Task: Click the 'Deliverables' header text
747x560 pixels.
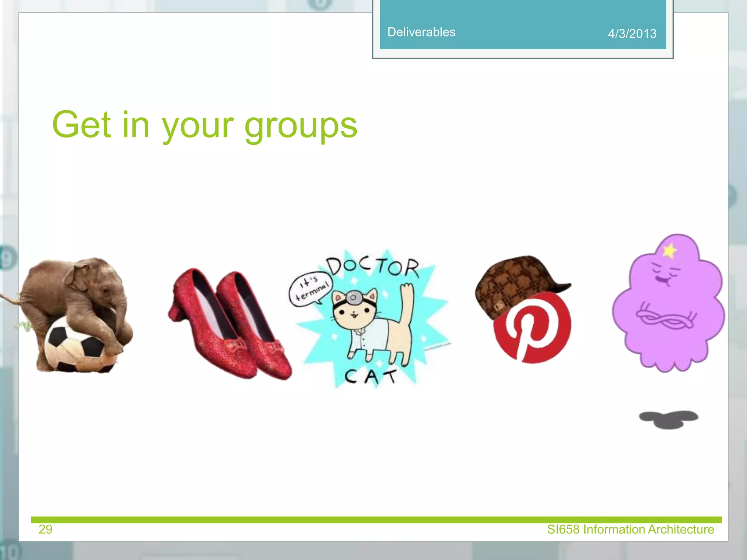Action: click(x=421, y=32)
